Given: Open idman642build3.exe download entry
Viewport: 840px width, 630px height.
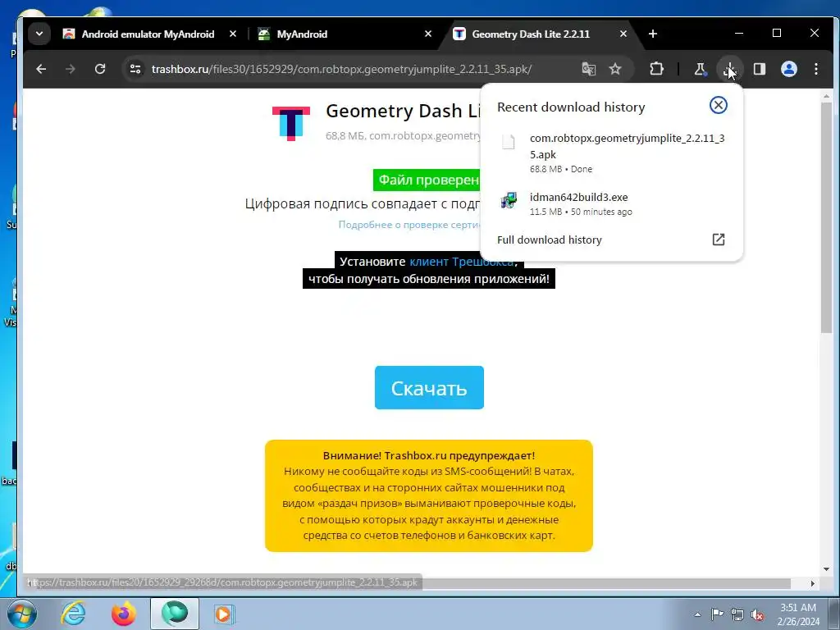Looking at the screenshot, I should (612, 203).
